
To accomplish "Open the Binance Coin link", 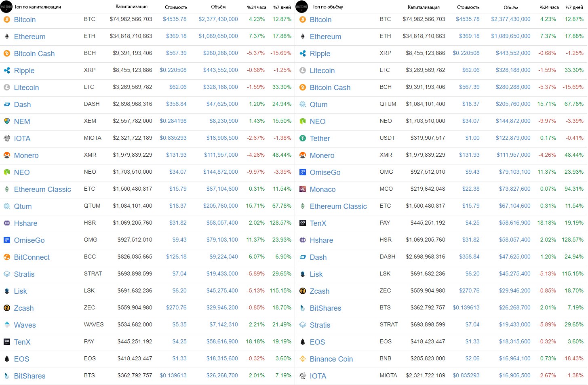I will 331,359.
